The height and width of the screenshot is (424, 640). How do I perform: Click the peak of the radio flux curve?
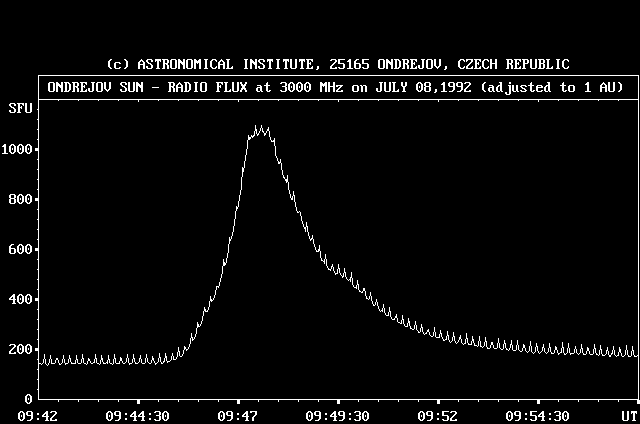click(260, 128)
